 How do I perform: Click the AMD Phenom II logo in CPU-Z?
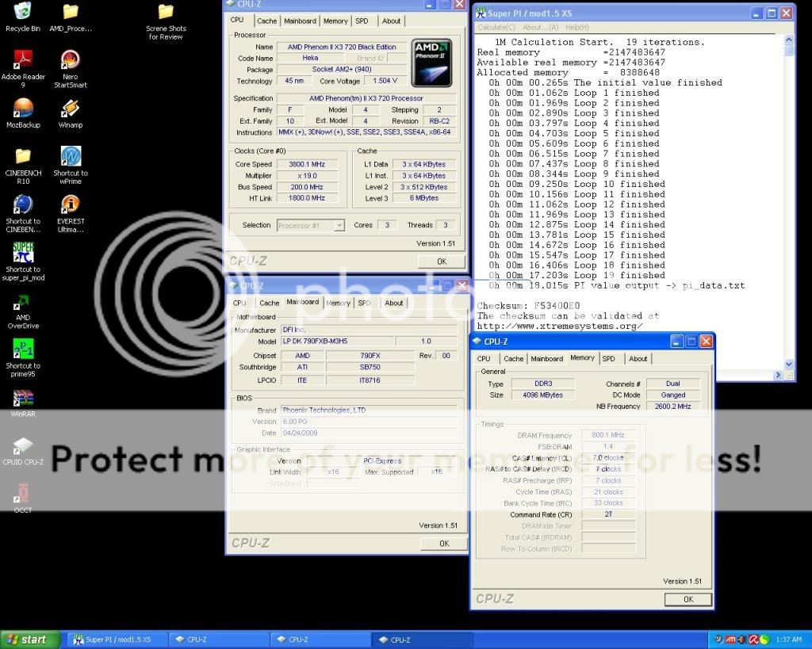431,63
